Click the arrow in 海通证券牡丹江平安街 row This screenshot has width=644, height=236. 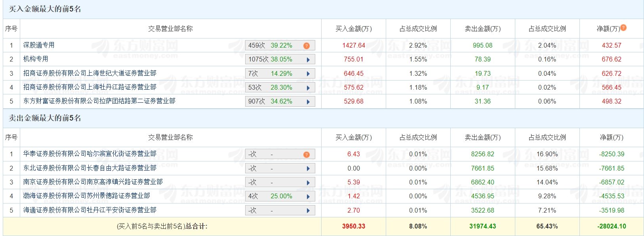pos(308,211)
